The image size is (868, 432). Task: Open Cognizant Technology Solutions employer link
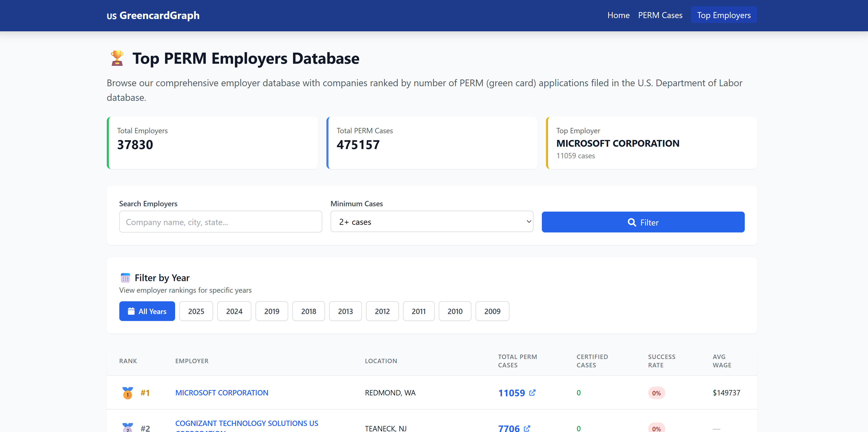246,423
